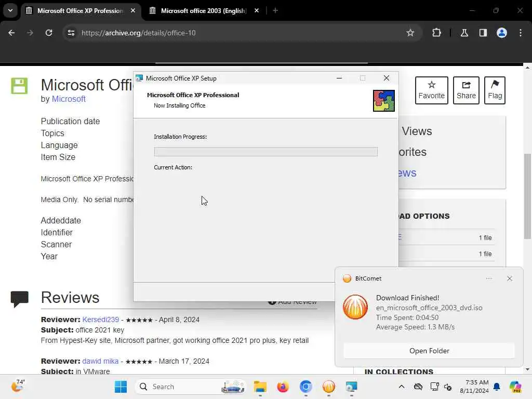Go back using browser back arrow
Viewport: 532px width, 399px height.
point(11,33)
